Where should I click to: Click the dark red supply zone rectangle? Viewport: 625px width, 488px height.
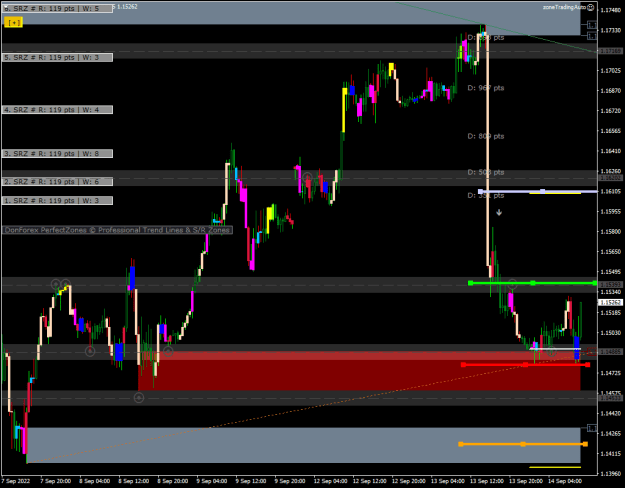click(359, 371)
